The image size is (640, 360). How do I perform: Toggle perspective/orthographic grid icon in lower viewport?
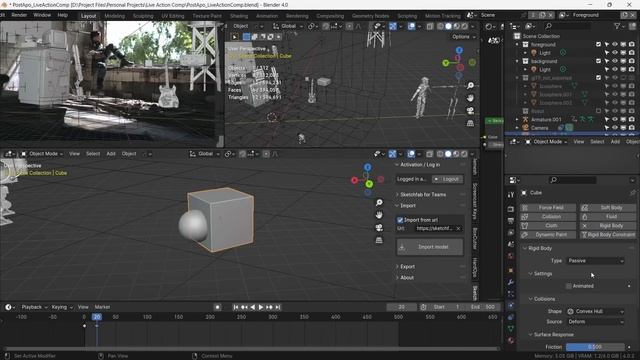[x=379, y=240]
